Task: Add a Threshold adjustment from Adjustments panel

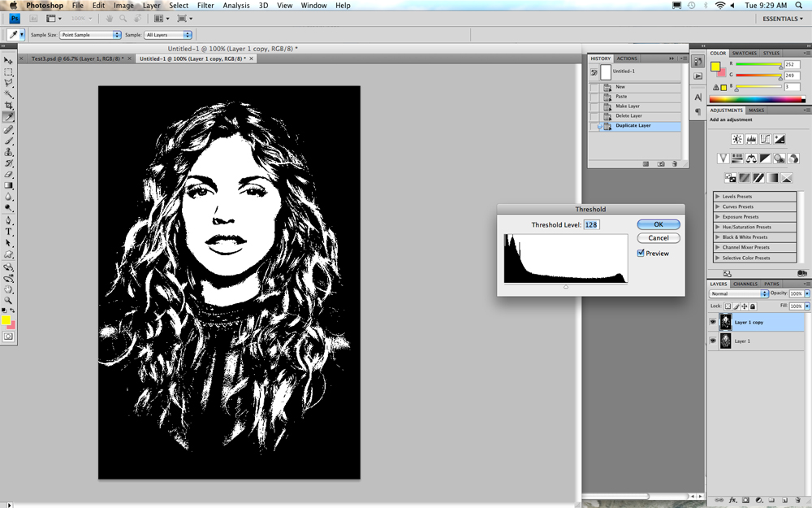Action: coord(758,178)
